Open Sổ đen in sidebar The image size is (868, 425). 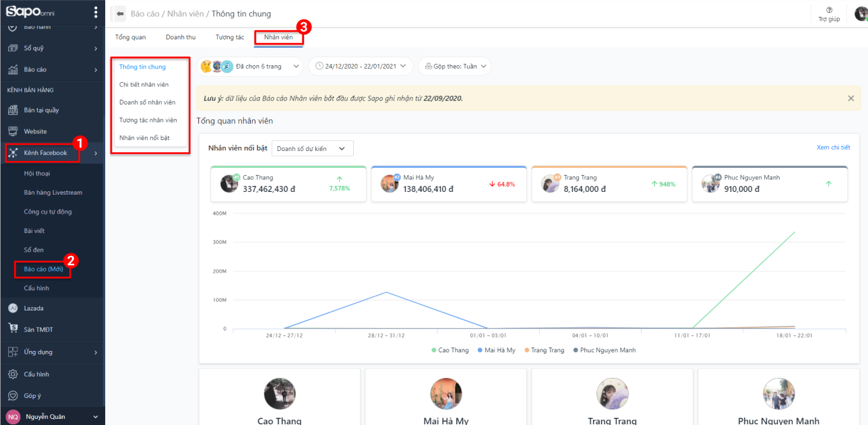point(33,250)
